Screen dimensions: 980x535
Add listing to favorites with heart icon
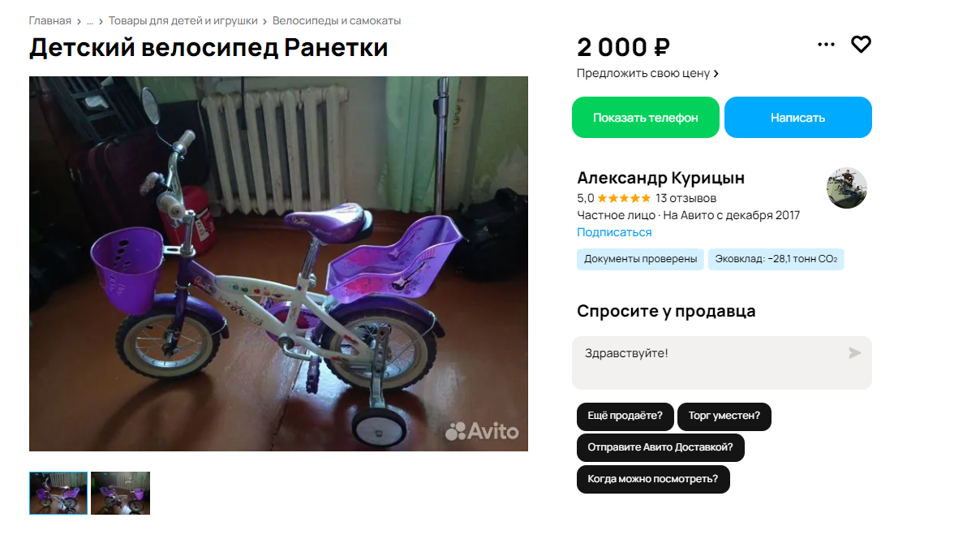point(861,45)
